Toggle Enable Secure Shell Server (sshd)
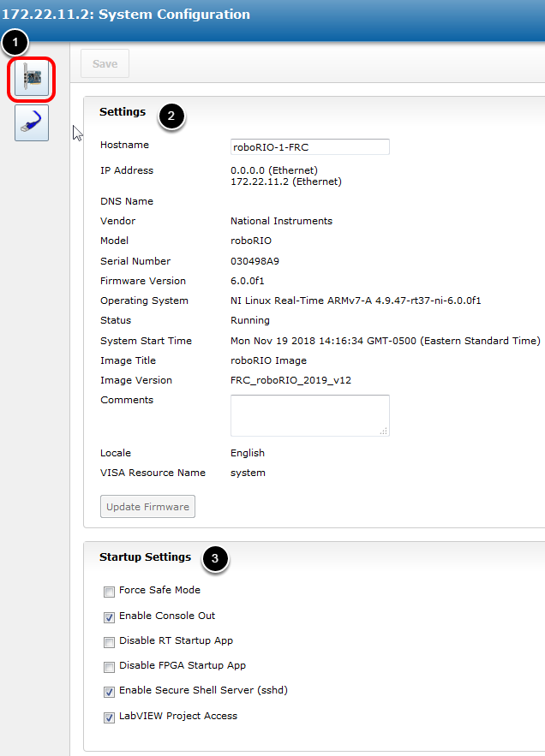The height and width of the screenshot is (756, 545). click(109, 692)
